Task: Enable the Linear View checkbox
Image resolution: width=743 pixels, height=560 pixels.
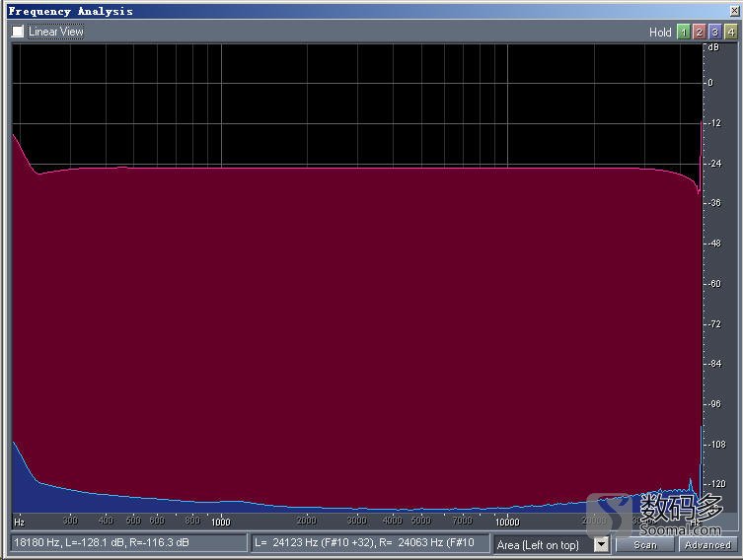Action: pyautogui.click(x=18, y=32)
